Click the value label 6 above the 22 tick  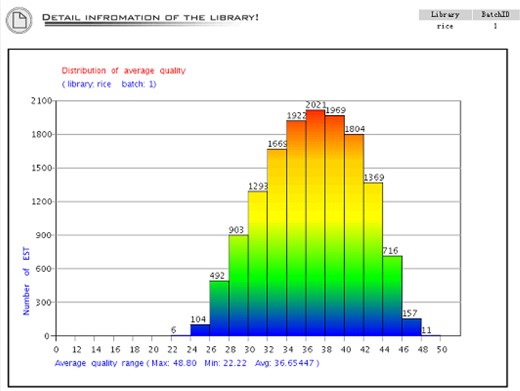coord(173,330)
